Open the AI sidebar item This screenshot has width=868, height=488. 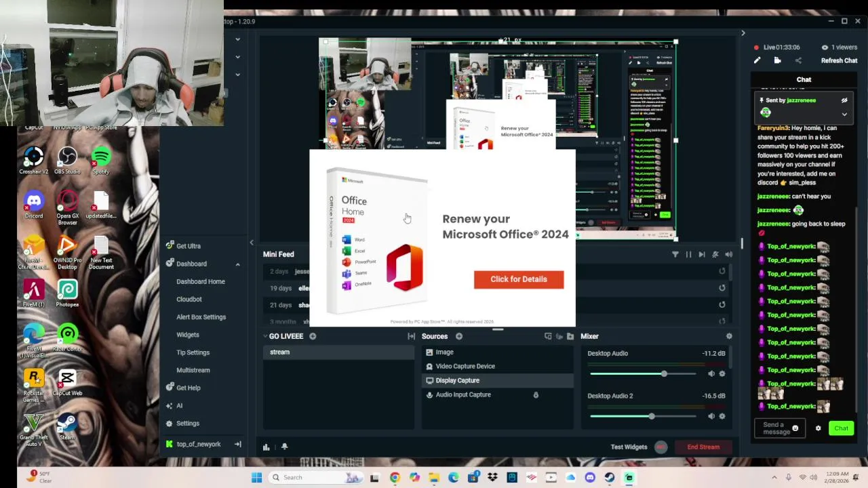174,405
